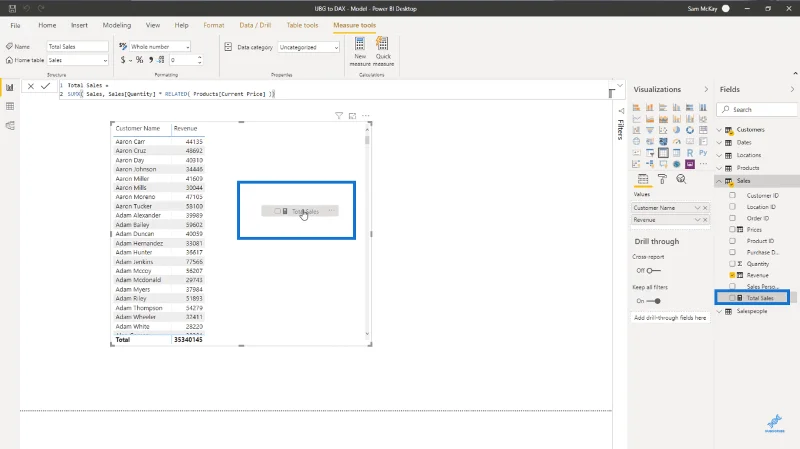Select the R script visual icon

pos(690,153)
